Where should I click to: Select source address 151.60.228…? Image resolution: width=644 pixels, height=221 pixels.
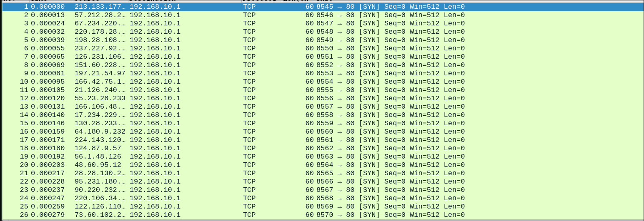(x=100, y=65)
